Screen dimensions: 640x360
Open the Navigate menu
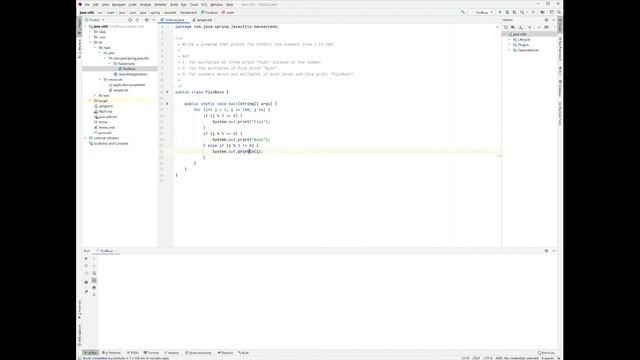point(119,4)
